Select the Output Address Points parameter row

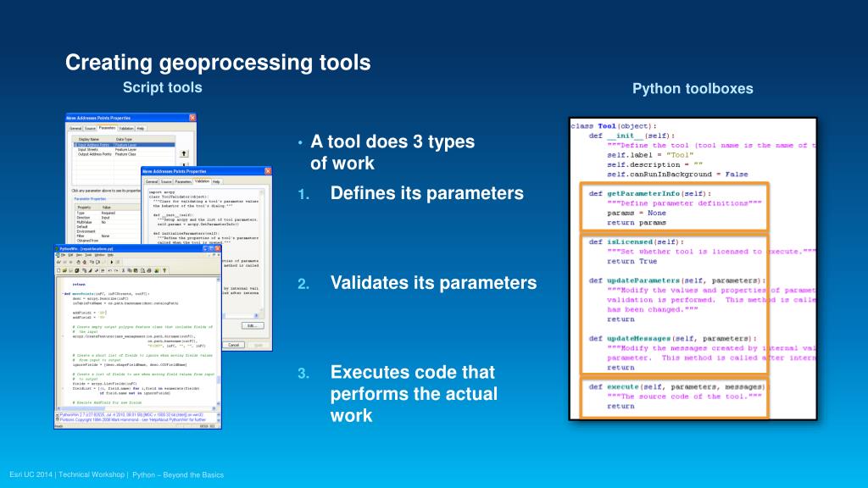(x=125, y=154)
